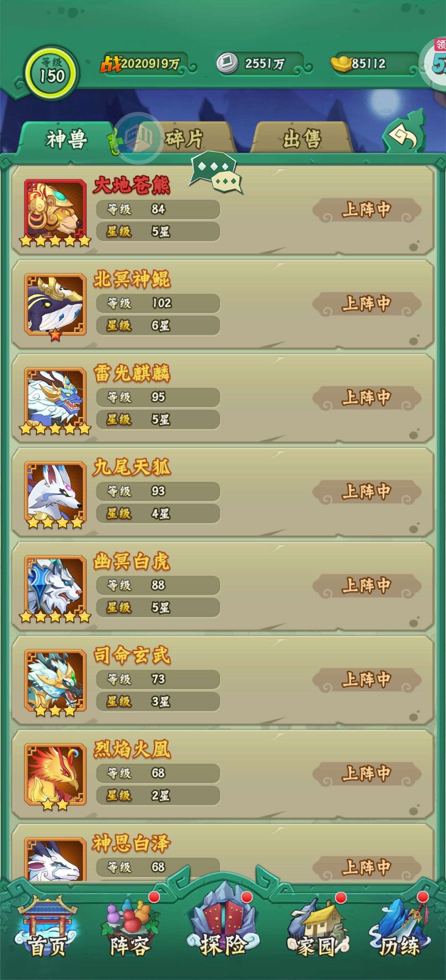446x980 pixels.
Task: Toggle 上阵中 status for 北冥神鲲
Action: coord(367,303)
